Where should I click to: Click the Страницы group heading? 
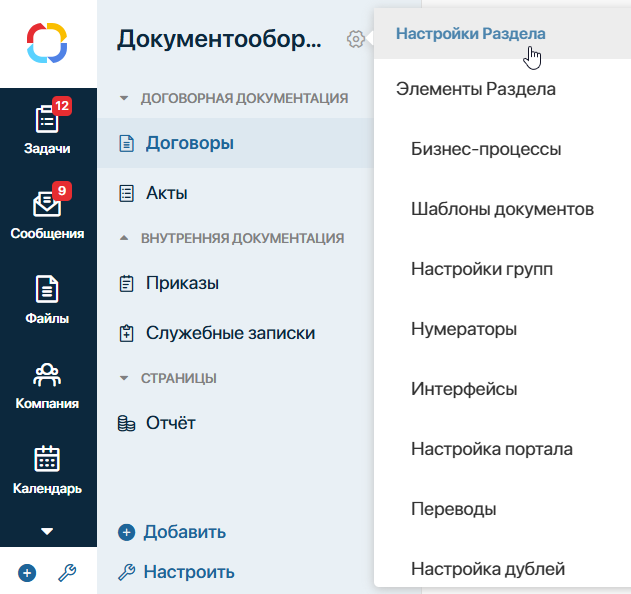(x=179, y=378)
